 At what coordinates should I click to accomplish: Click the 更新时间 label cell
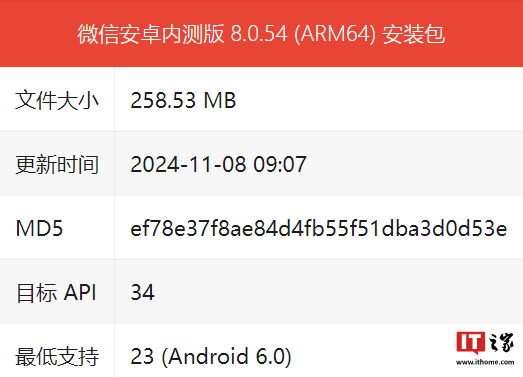[x=57, y=164]
